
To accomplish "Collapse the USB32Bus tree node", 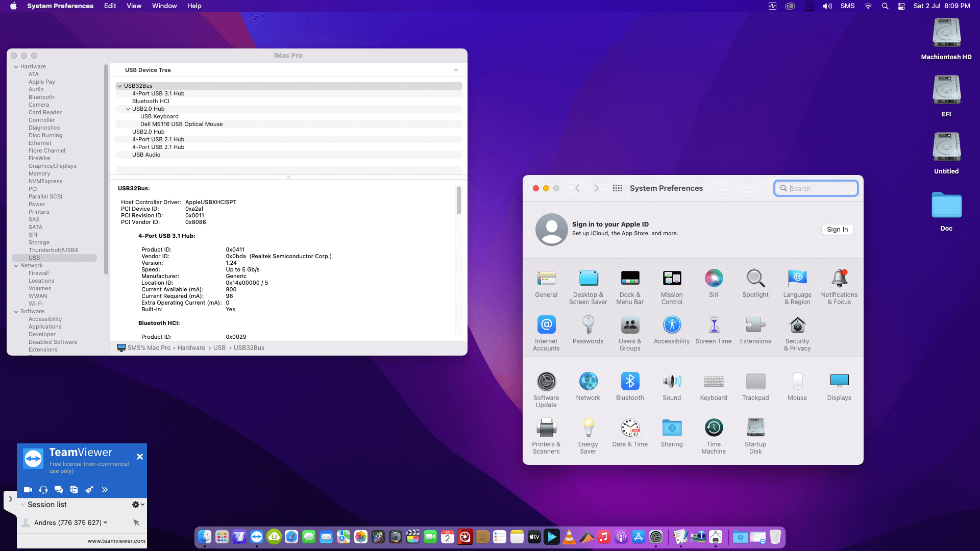I will [x=119, y=86].
